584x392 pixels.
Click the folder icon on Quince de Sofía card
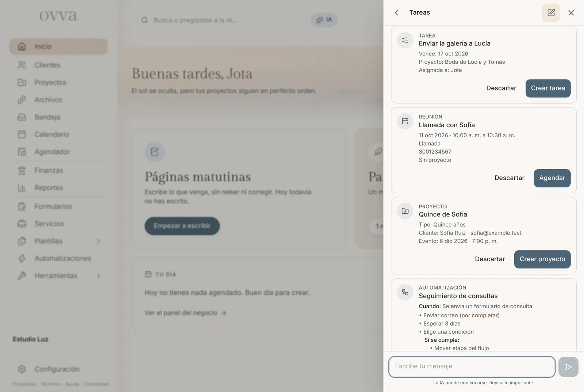click(x=405, y=211)
